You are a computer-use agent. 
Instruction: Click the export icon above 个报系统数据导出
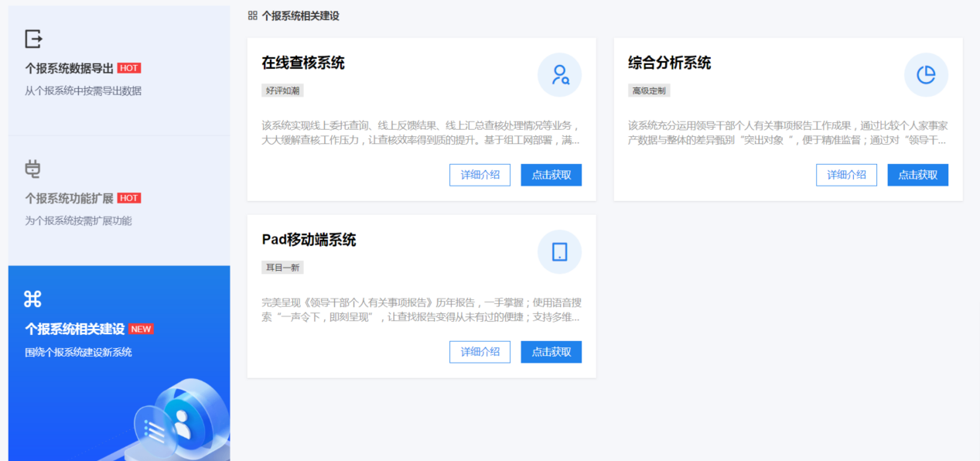click(33, 39)
